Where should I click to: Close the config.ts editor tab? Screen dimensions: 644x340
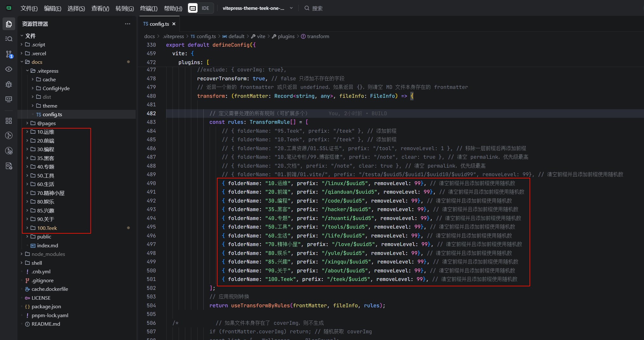[174, 24]
